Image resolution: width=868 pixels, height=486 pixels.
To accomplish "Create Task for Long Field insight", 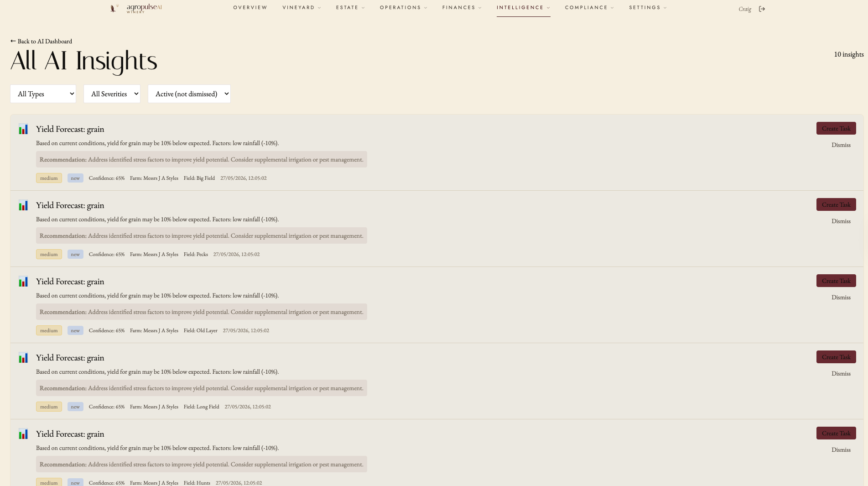I will [x=836, y=357].
